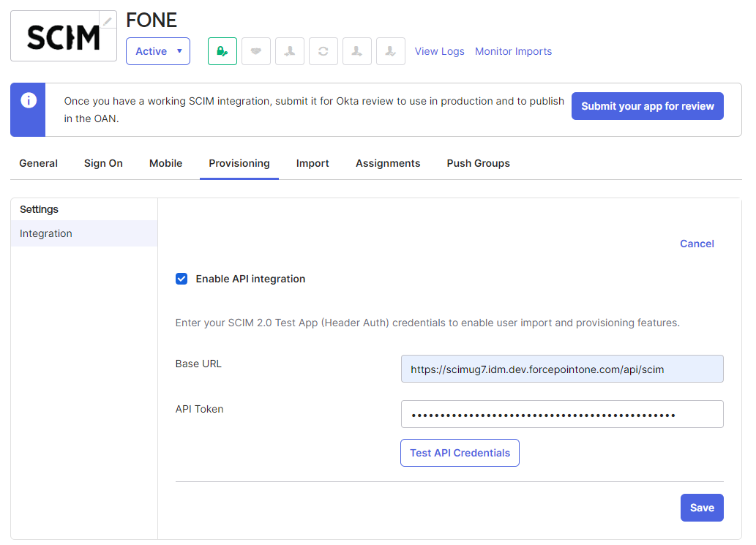Click the green lock-and-key sign-on icon
The width and height of the screenshot is (756, 545).
[222, 51]
